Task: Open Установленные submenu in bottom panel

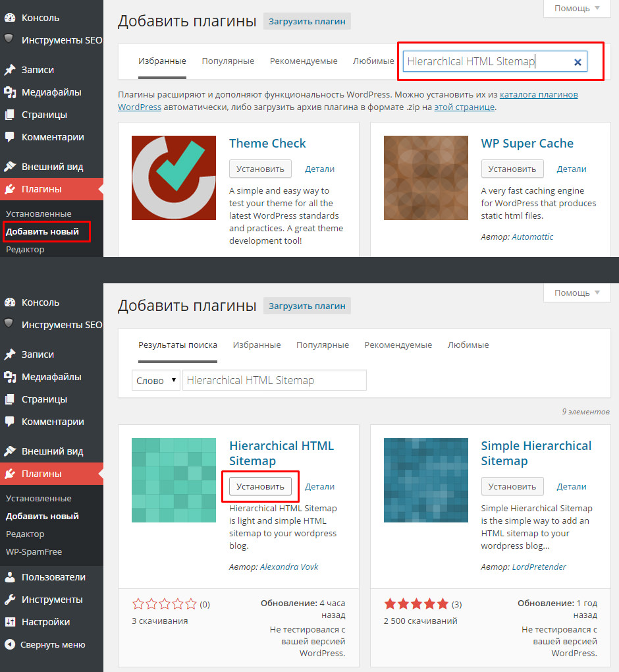Action: click(39, 499)
